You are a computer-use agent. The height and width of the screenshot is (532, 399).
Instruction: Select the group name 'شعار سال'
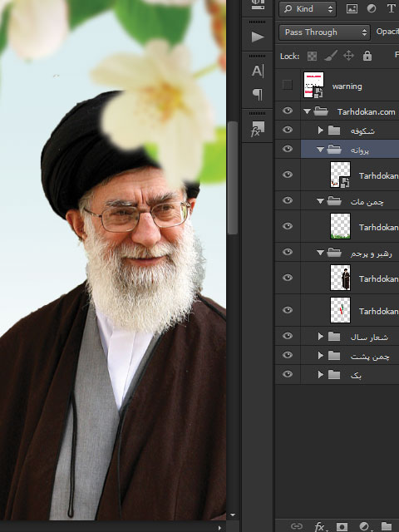[x=369, y=337]
